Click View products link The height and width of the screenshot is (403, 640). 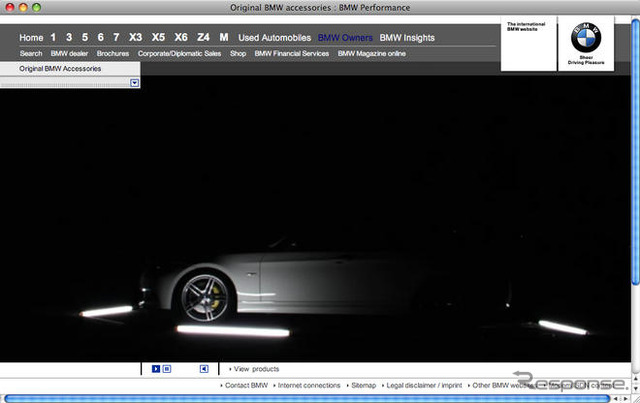coord(256,369)
